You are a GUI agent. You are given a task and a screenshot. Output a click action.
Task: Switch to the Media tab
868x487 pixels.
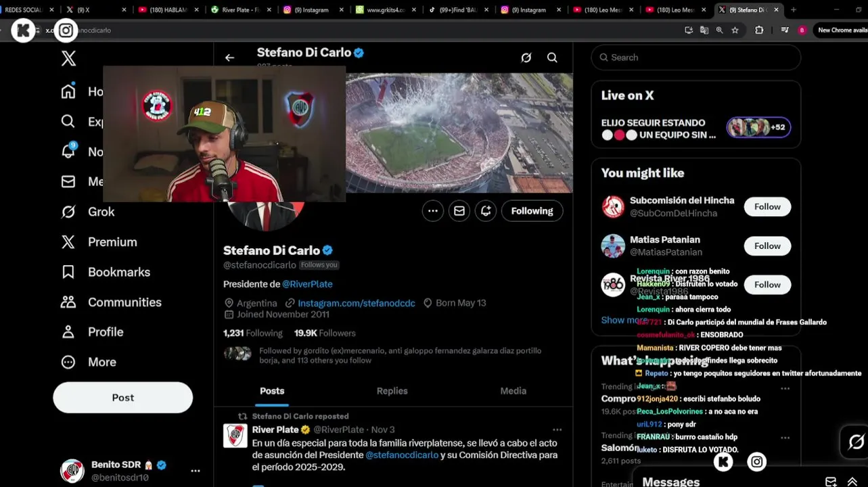coord(513,391)
